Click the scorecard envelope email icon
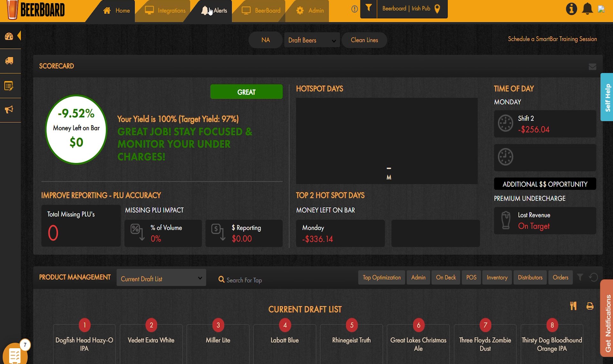613x364 pixels. 592,66
